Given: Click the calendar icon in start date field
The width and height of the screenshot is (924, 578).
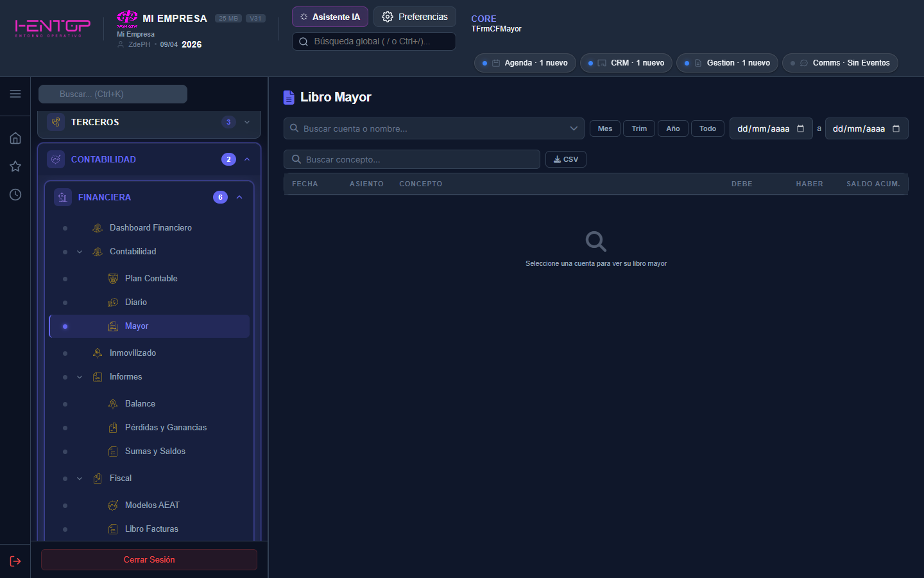Looking at the screenshot, I should click(800, 128).
